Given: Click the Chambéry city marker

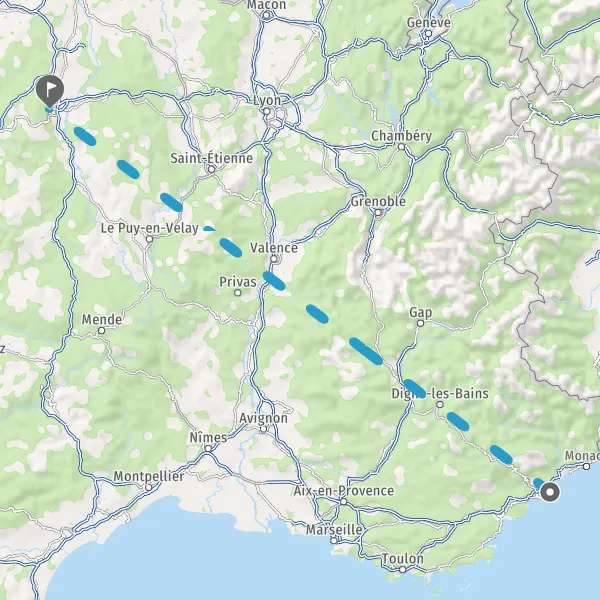Looking at the screenshot, I should point(401,147).
